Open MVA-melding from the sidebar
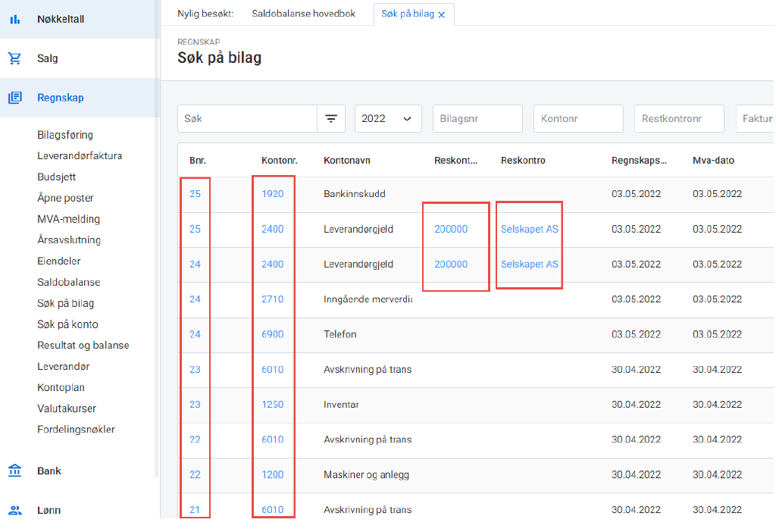The width and height of the screenshot is (776, 532). [68, 219]
